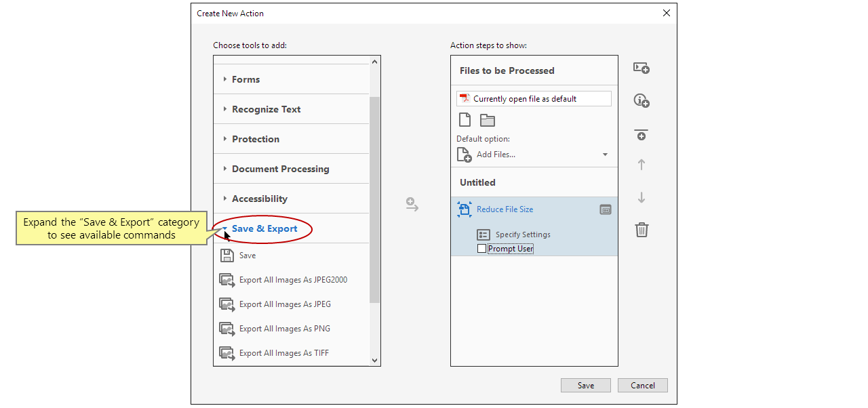Click the add files document icon

(x=465, y=121)
